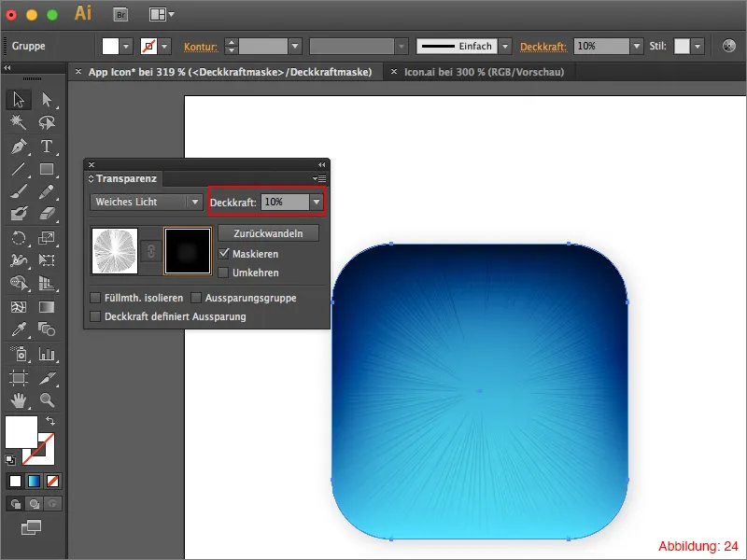Select the Paintbrush tool

click(x=19, y=191)
